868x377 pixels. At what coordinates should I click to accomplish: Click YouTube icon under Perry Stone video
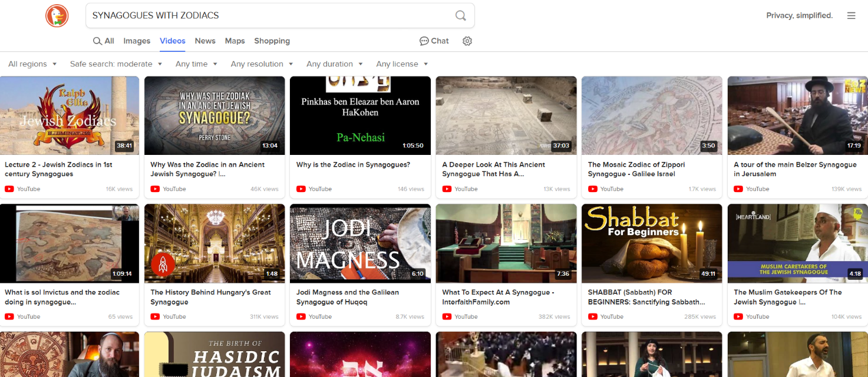point(155,189)
